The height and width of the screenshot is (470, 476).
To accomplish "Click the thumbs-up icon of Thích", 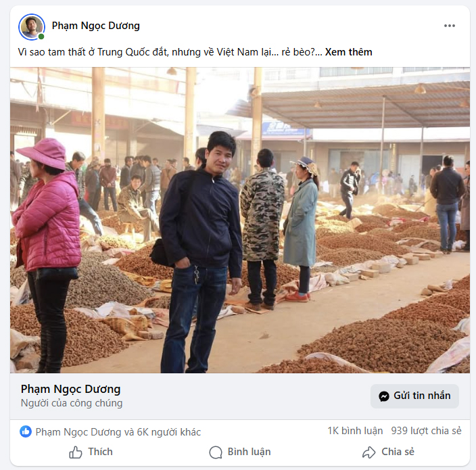I will pos(76,452).
